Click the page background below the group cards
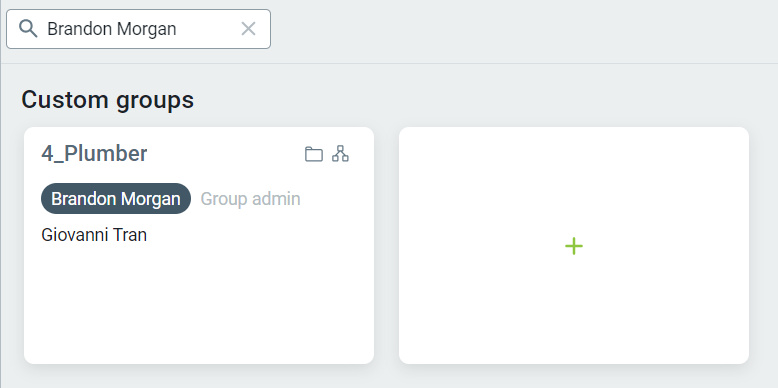 389,378
